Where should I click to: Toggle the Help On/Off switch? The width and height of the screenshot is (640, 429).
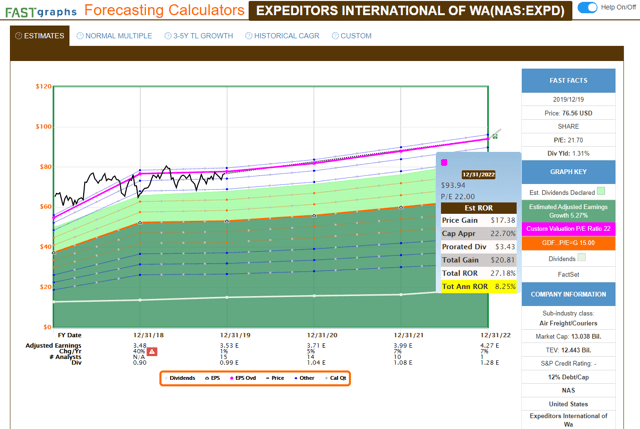coord(588,7)
